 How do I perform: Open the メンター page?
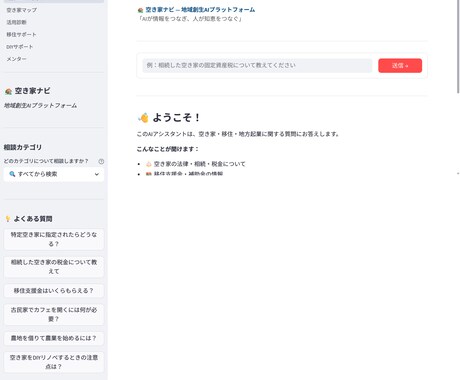pyautogui.click(x=16, y=59)
